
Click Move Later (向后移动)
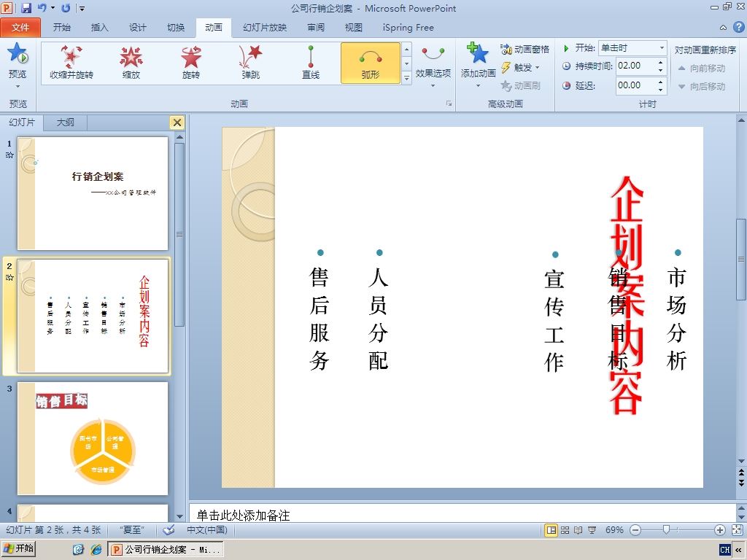[x=702, y=87]
